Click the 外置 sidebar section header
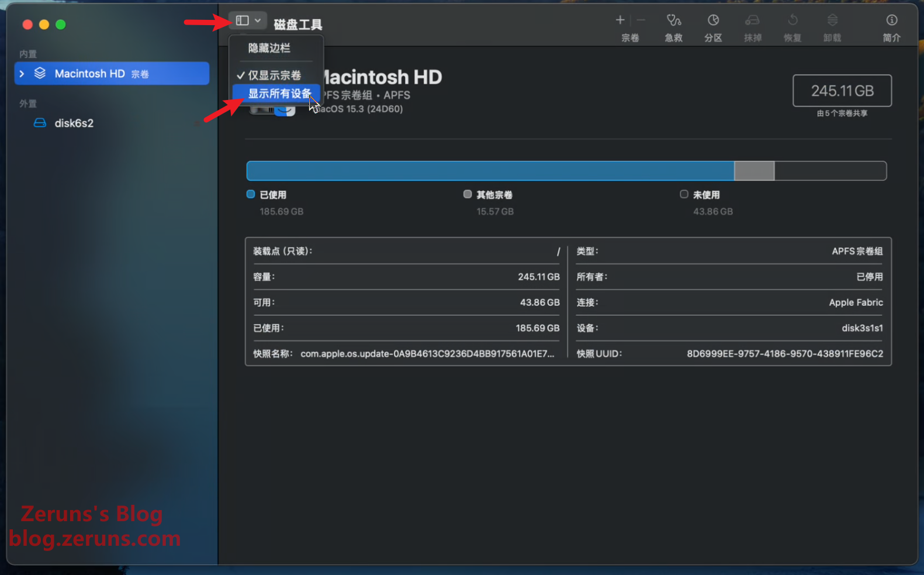Screen dimensions: 924x575 click(x=28, y=104)
